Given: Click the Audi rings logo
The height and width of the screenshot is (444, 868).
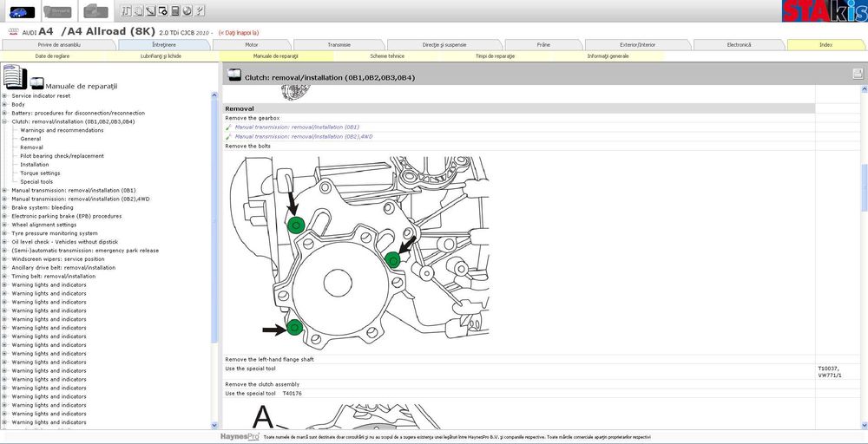Looking at the screenshot, I should (x=13, y=32).
